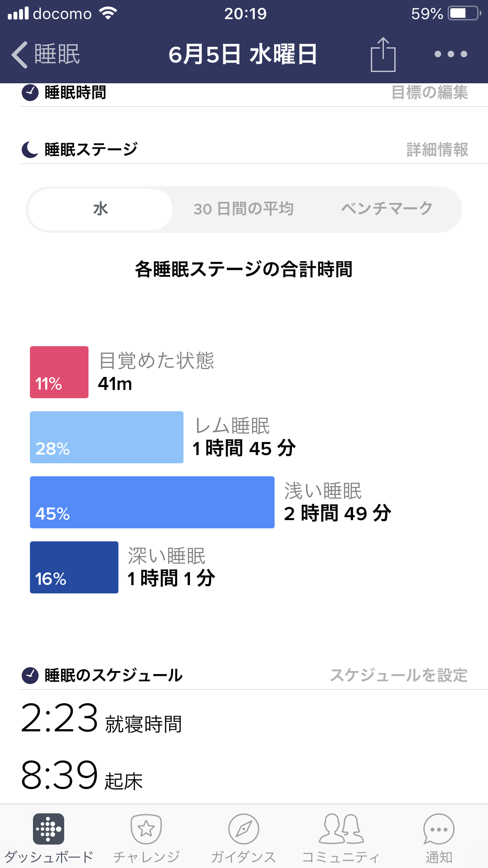Screen dimensions: 488x868
Task: Open the チャレンジ challenges badge icon
Action: [146, 829]
